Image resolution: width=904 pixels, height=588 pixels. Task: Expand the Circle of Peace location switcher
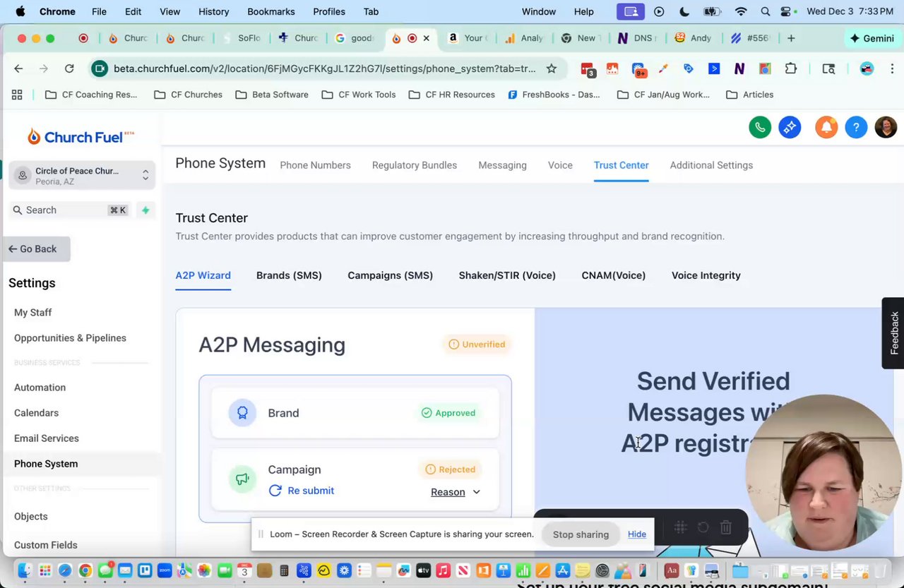(x=82, y=176)
